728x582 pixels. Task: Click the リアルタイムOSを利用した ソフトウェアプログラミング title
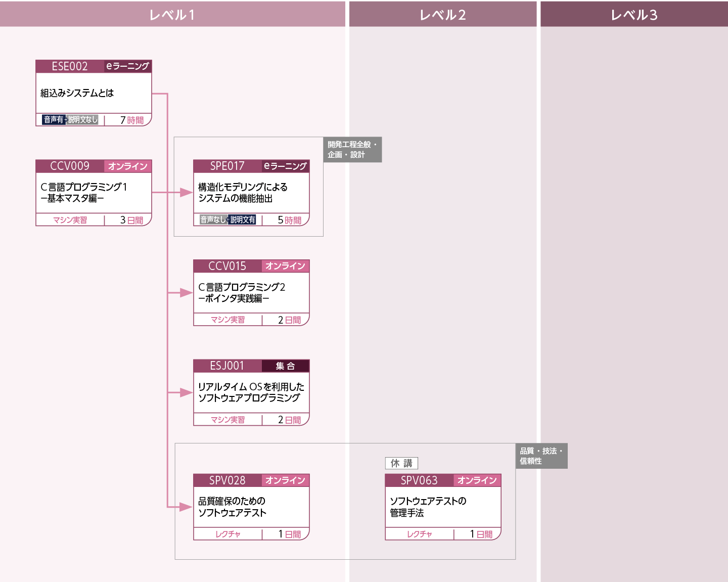[x=251, y=392]
